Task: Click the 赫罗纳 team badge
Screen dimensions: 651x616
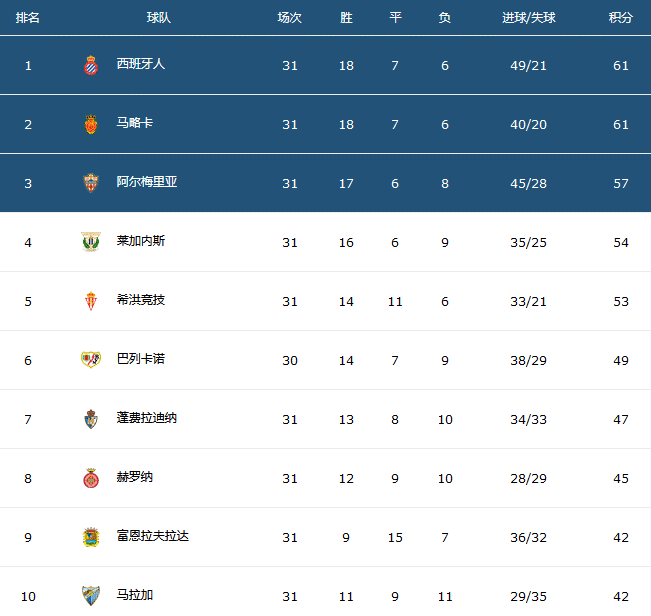Action: pos(90,478)
